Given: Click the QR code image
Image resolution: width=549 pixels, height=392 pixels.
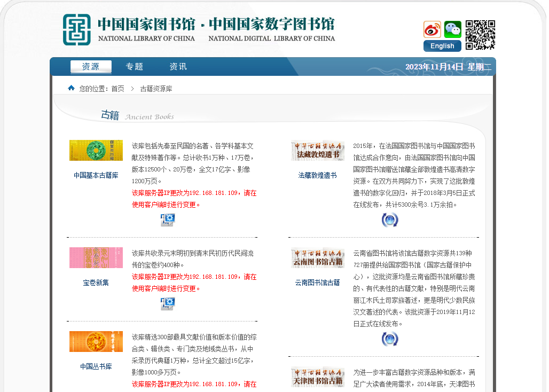Looking at the screenshot, I should pyautogui.click(x=481, y=35).
